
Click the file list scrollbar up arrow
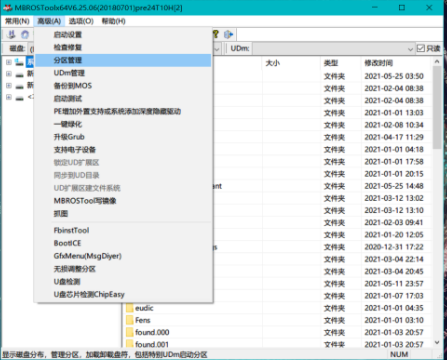(437, 62)
